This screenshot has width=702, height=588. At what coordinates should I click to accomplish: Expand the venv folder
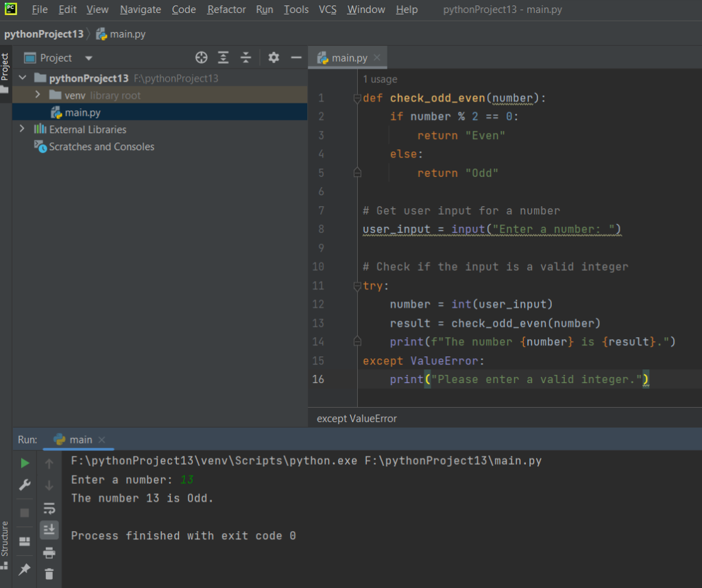click(38, 95)
